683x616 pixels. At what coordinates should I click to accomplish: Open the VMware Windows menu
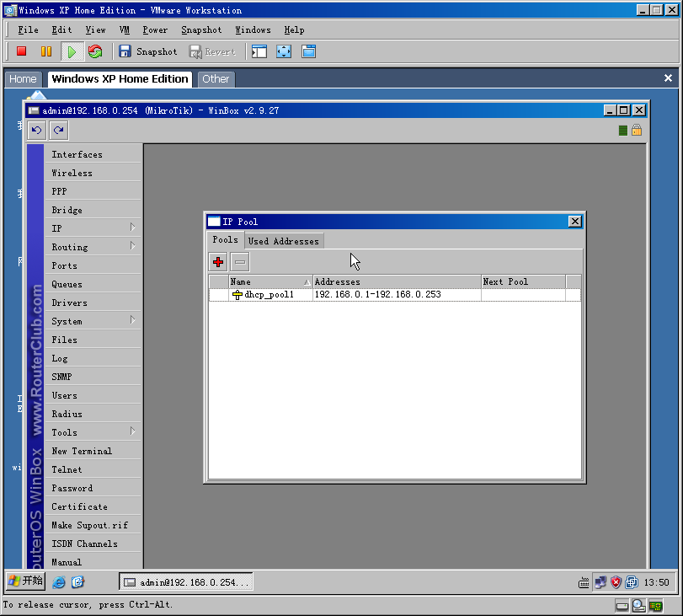click(253, 30)
